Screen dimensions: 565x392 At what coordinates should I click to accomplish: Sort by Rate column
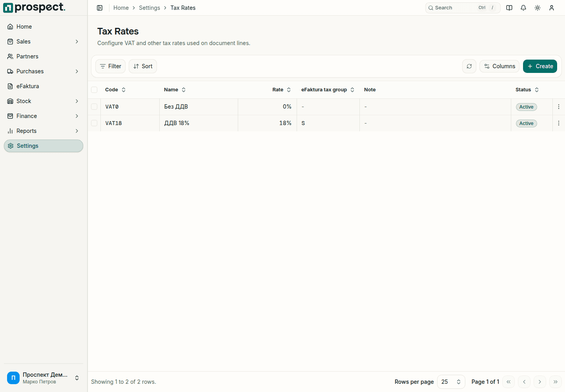point(281,90)
